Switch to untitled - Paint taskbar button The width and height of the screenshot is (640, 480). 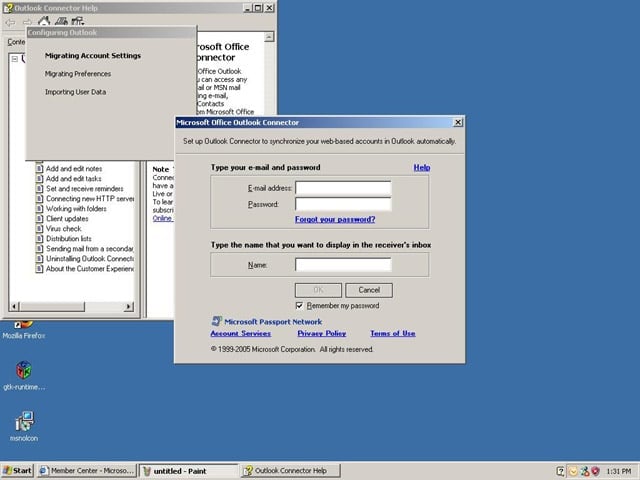tap(188, 471)
